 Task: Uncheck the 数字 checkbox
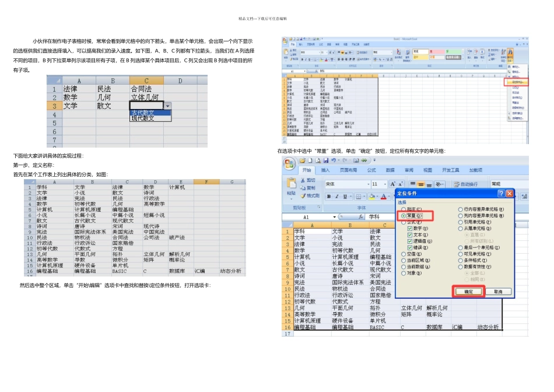tap(410, 229)
